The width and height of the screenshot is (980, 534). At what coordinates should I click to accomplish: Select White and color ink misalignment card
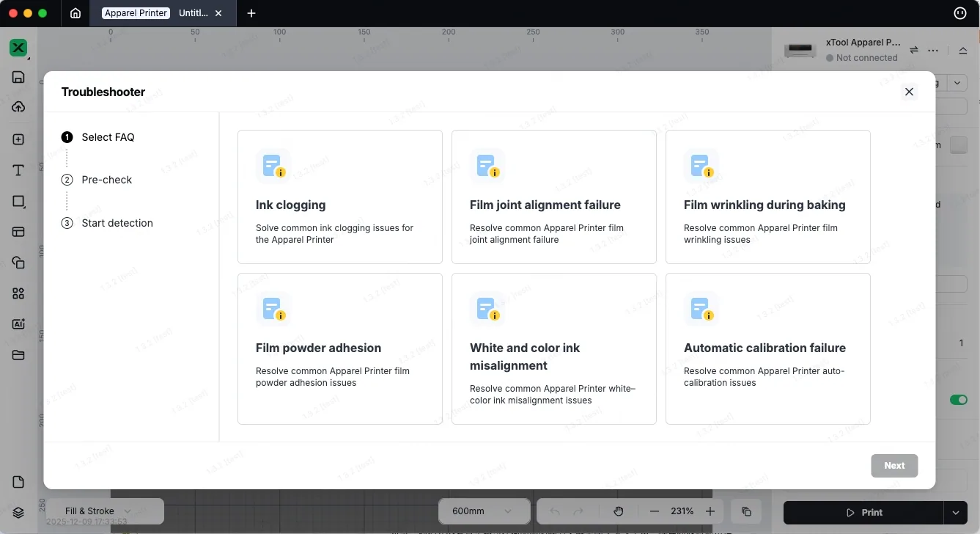point(554,348)
